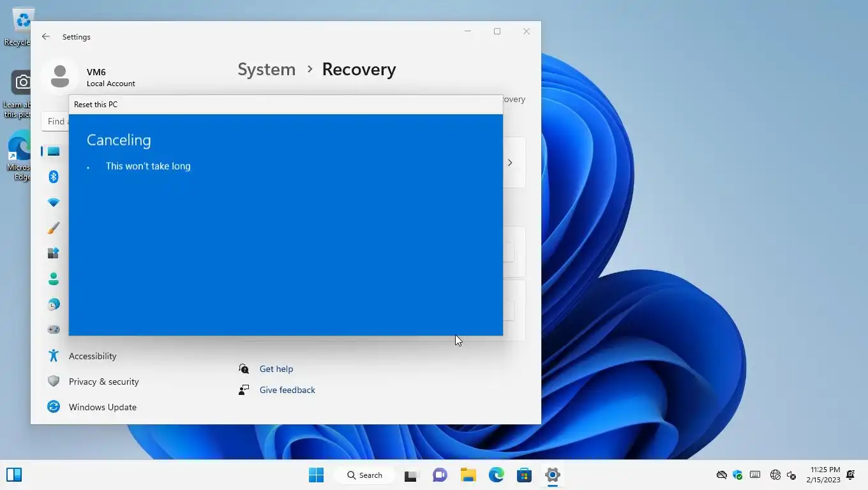Click the VM6 user avatar picture
Image resolution: width=868 pixels, height=490 pixels.
60,76
